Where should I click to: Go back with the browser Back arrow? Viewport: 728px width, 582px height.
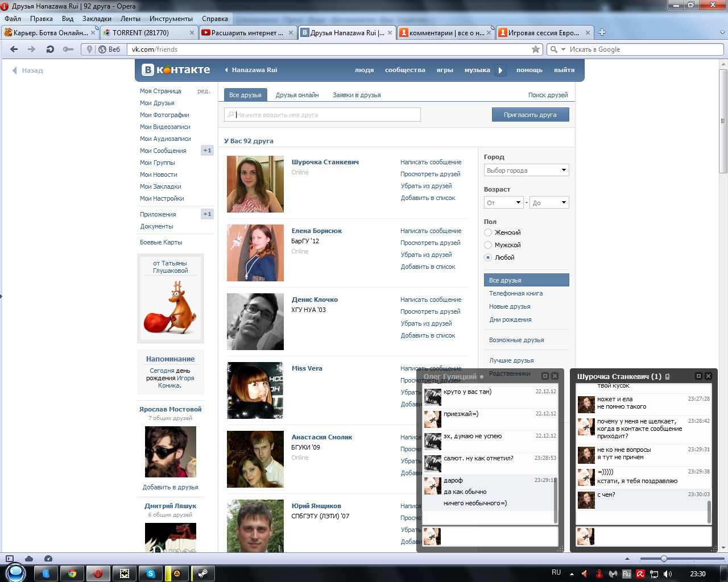point(14,49)
